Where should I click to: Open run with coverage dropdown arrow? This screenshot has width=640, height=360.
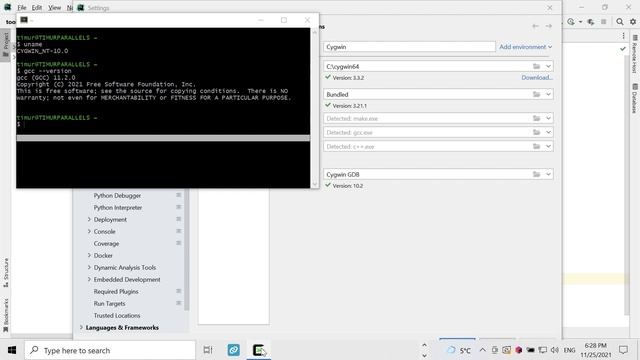pyautogui.click(x=580, y=22)
